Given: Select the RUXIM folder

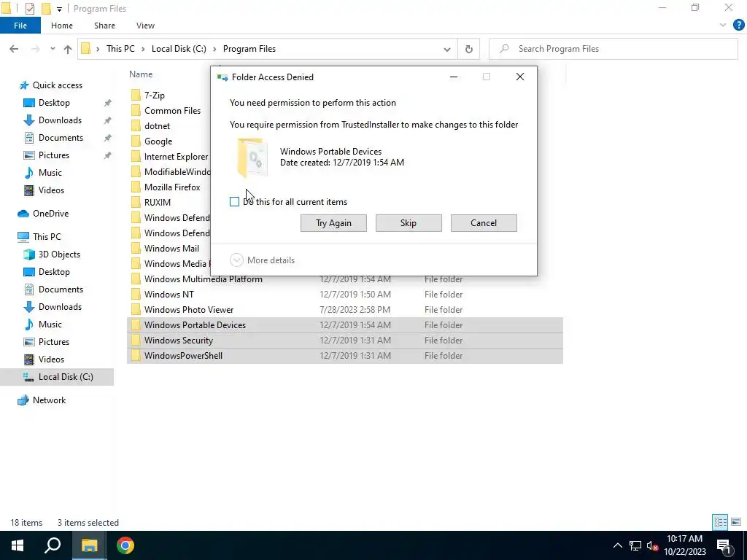Looking at the screenshot, I should (x=158, y=203).
